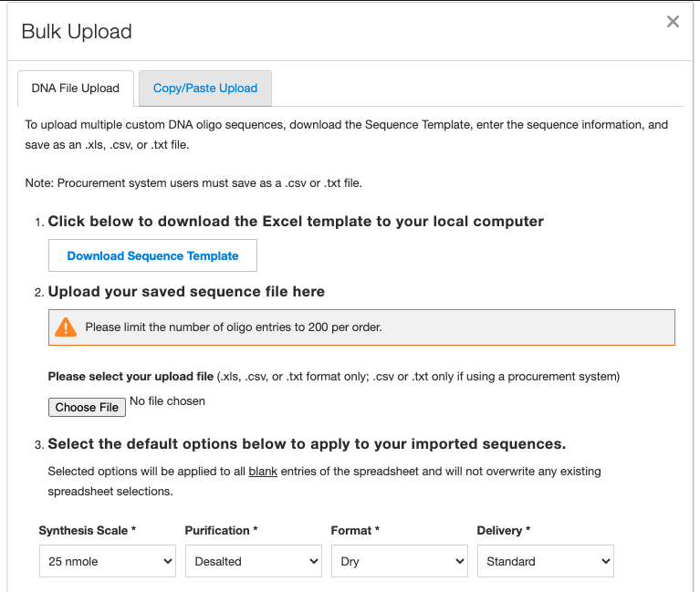Click the Procurement system users note

click(x=193, y=183)
